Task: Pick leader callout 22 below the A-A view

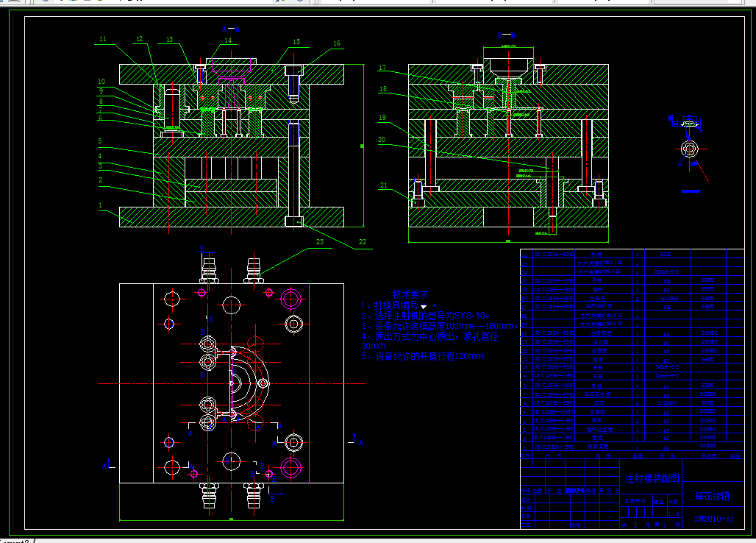Action: click(x=362, y=242)
